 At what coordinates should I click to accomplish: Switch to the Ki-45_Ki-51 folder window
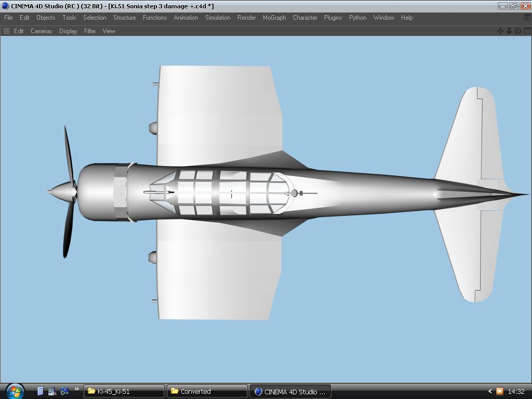124,391
